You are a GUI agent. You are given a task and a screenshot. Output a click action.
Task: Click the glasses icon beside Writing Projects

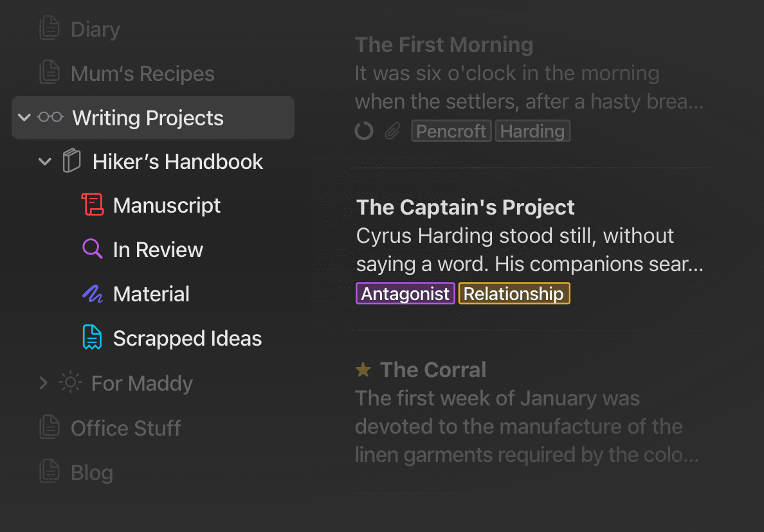click(x=50, y=118)
